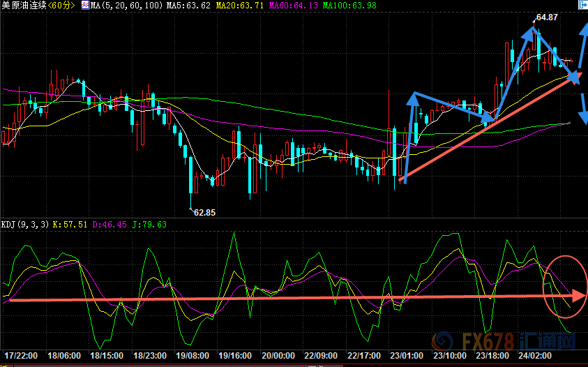Click the magenta MA60:64.13 label

click(294, 6)
